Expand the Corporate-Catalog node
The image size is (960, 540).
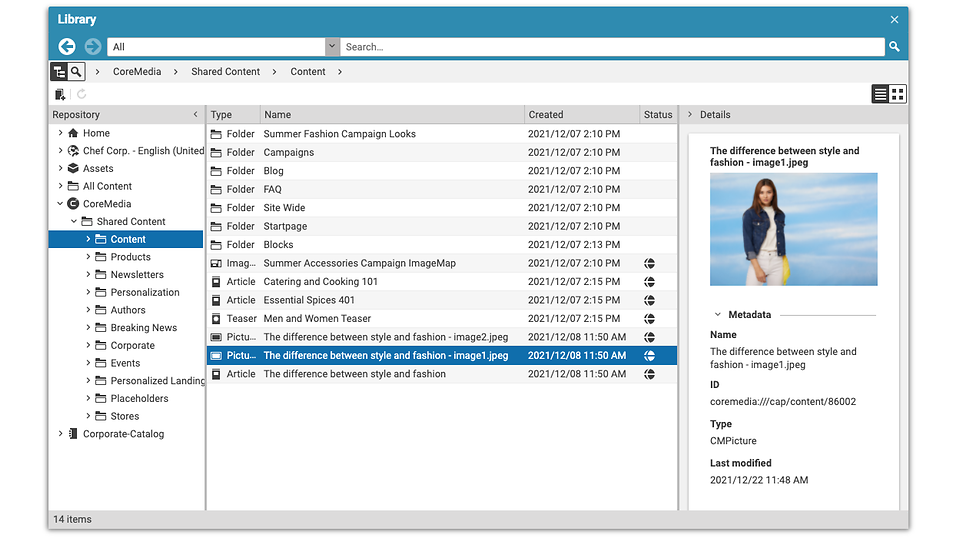(x=60, y=434)
